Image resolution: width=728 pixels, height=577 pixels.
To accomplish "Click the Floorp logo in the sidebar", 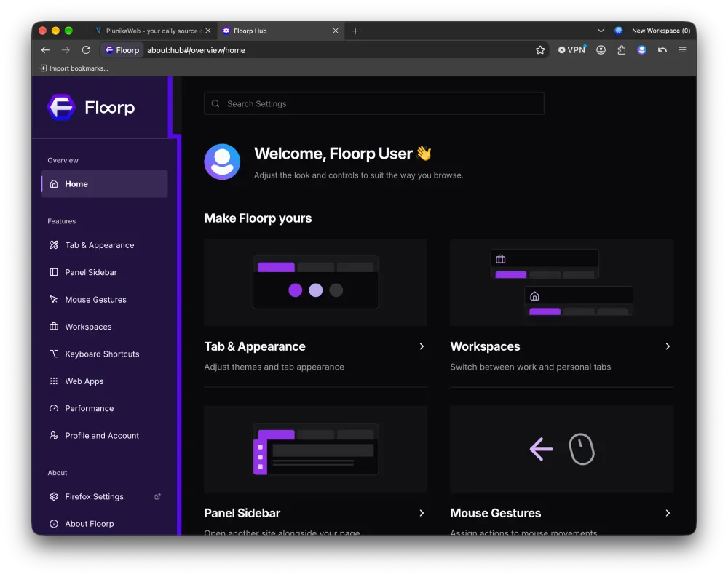I will [x=91, y=107].
